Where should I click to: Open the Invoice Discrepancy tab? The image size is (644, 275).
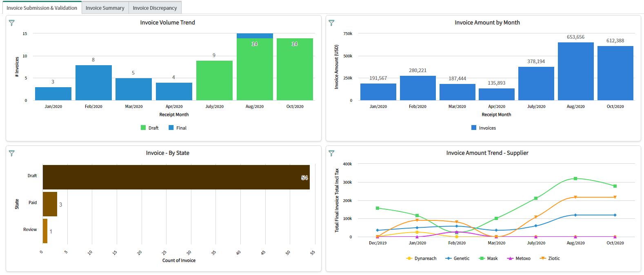point(155,8)
